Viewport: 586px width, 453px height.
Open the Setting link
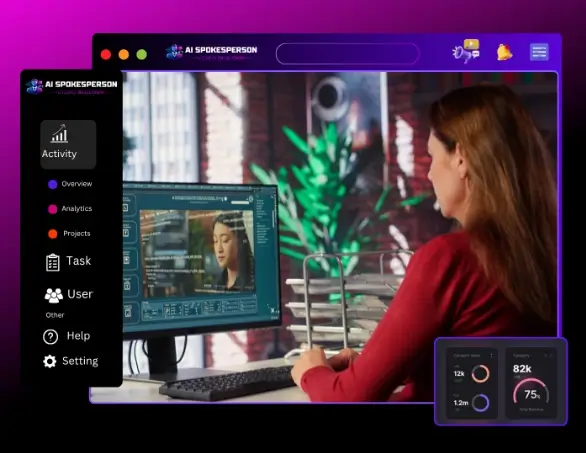tap(80, 361)
